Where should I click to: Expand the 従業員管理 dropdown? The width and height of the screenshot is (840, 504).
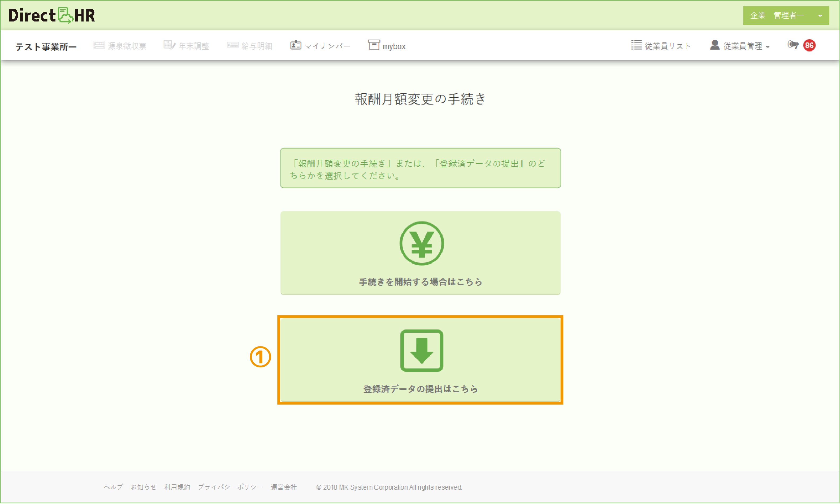coord(739,46)
